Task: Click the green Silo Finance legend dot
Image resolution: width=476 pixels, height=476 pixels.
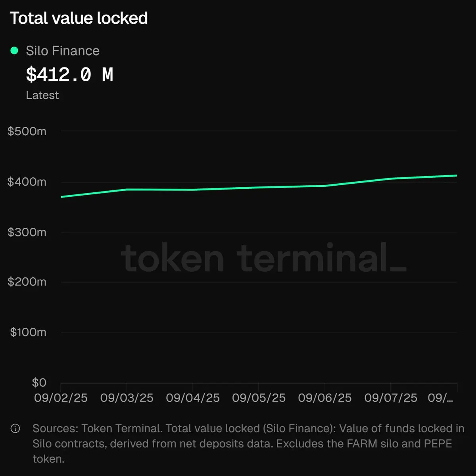Action: [14, 50]
